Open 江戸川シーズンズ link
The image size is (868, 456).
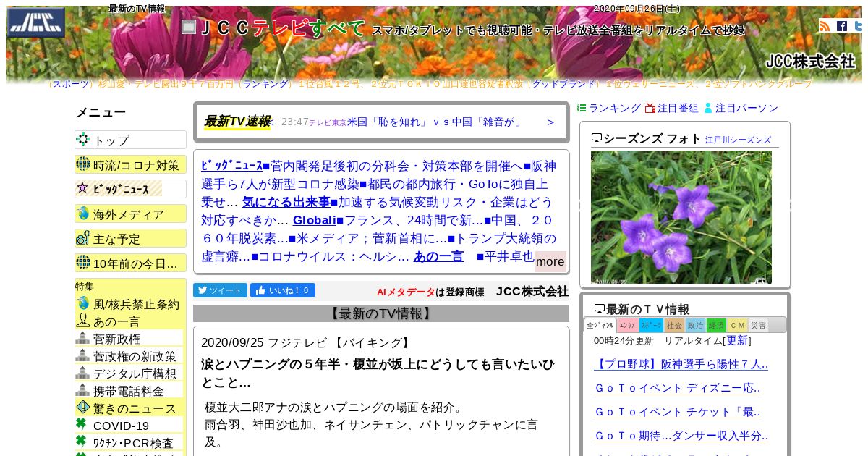[x=738, y=140]
